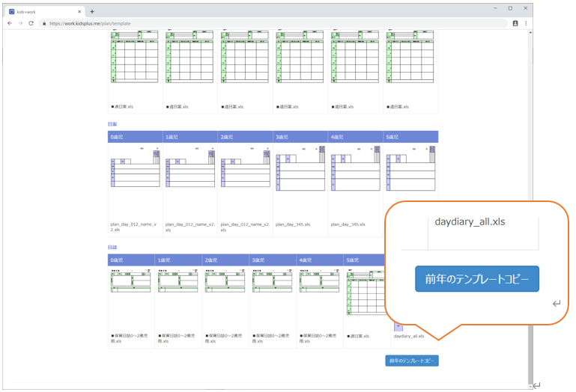Select the 5歳児 header in the 日案 table

[410, 137]
